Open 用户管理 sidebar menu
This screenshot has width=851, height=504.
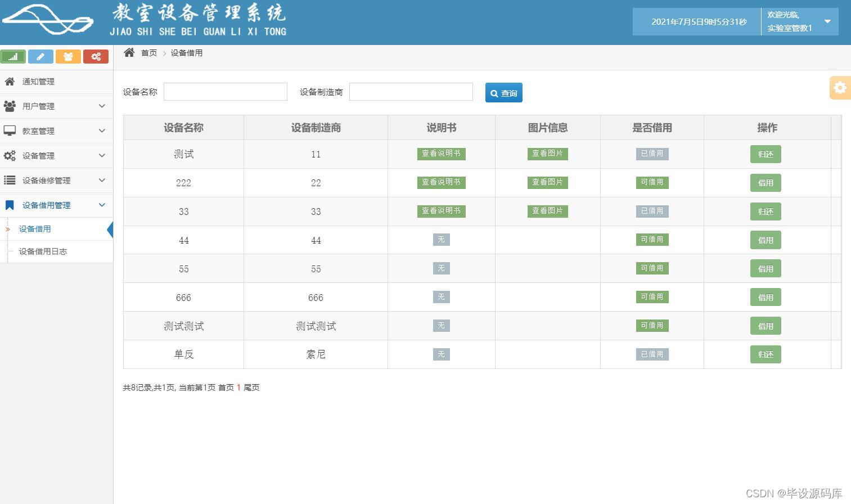pyautogui.click(x=56, y=106)
